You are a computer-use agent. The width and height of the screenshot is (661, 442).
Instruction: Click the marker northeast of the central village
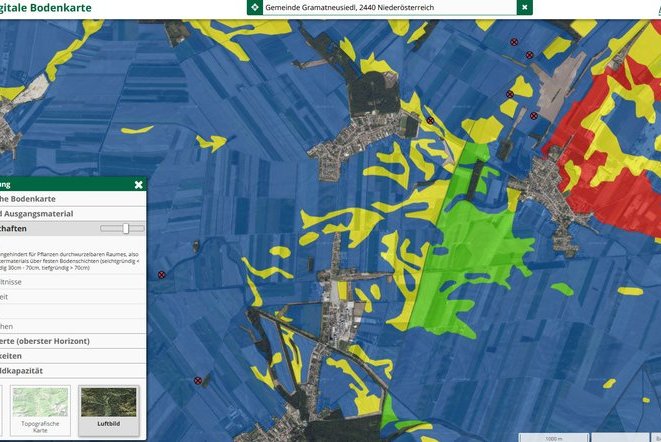pyautogui.click(x=430, y=121)
